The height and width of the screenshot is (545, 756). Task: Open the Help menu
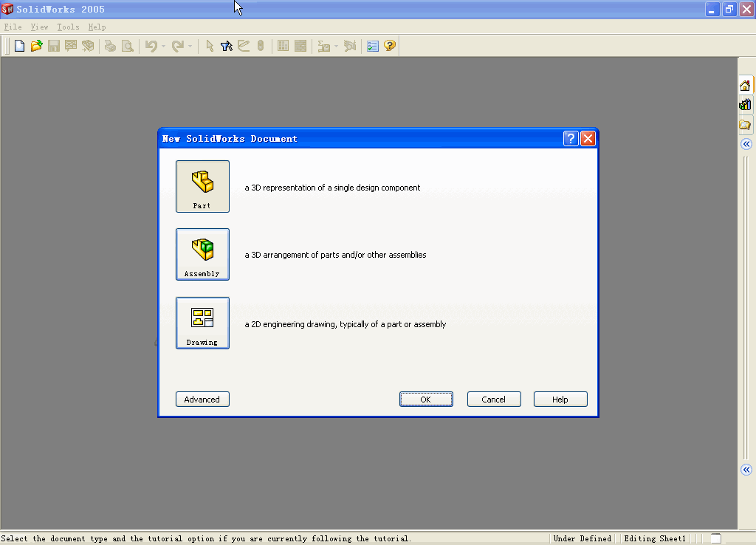coord(97,27)
